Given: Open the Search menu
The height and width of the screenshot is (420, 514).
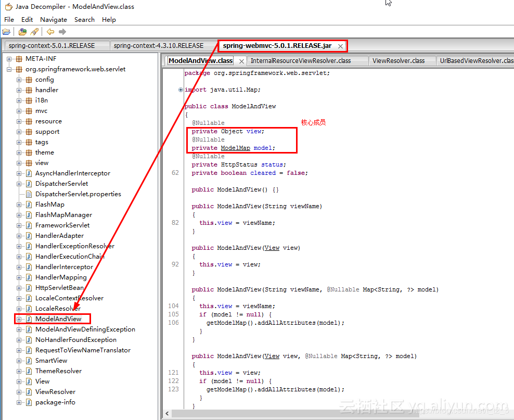Looking at the screenshot, I should 84,20.
